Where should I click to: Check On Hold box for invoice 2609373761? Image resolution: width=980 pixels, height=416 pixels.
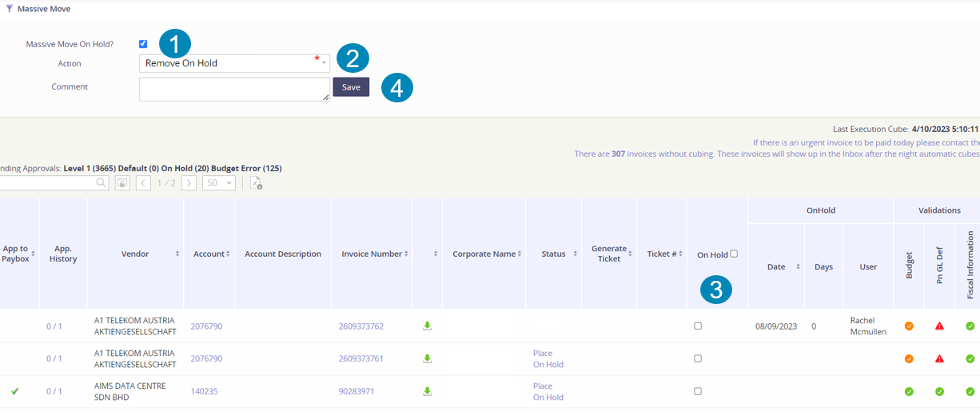tap(698, 358)
